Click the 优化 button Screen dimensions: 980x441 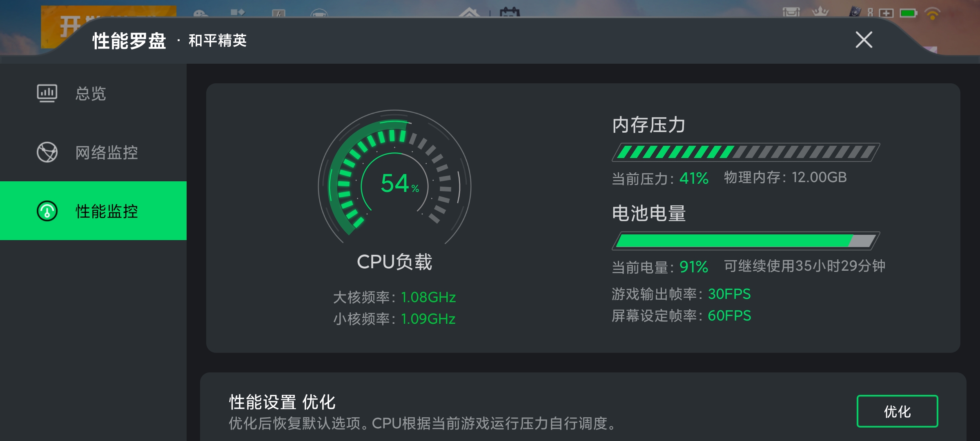(897, 411)
